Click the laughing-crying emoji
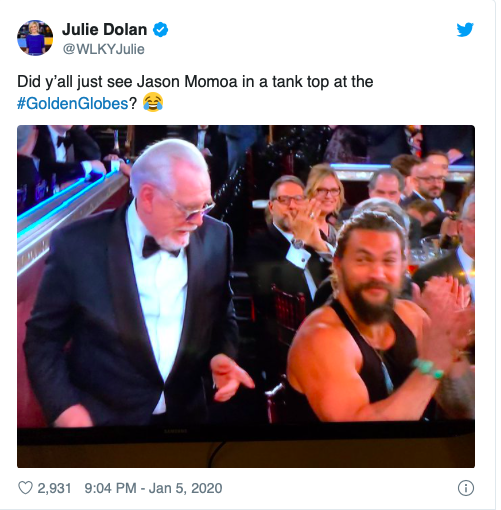 [153, 102]
